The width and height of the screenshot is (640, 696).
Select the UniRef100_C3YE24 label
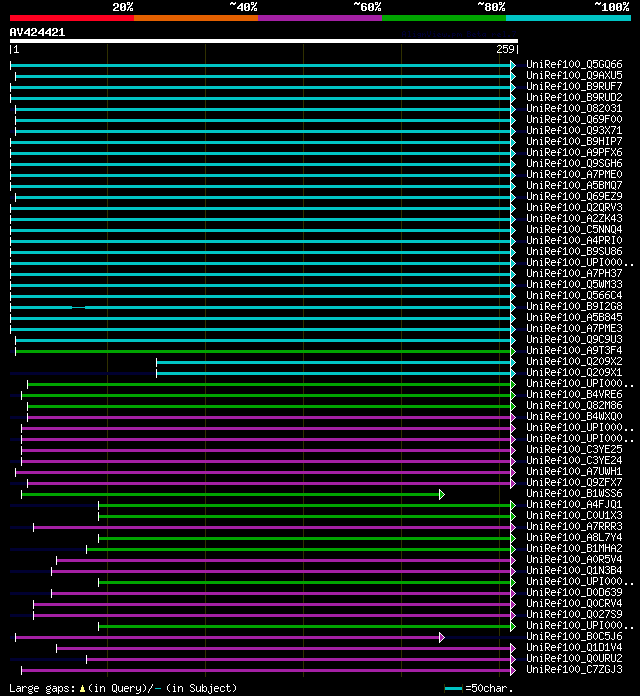coord(574,461)
